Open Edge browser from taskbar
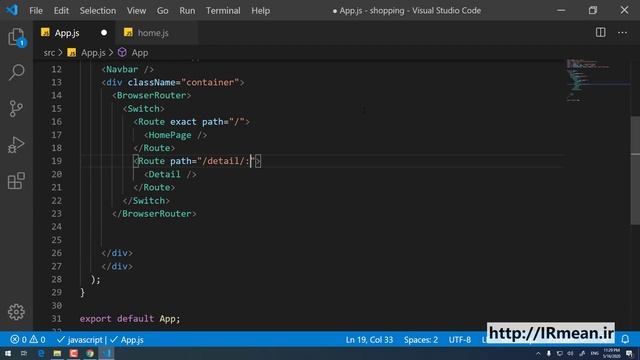Image resolution: width=640 pixels, height=360 pixels. click(x=41, y=353)
